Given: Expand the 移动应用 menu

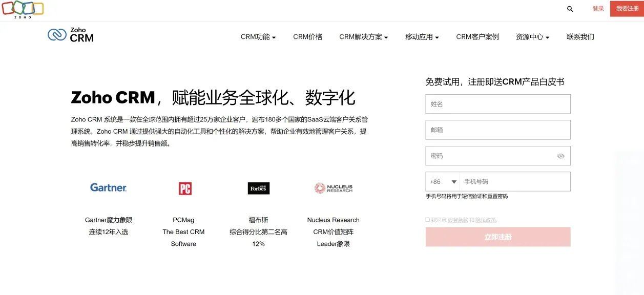Looking at the screenshot, I should pos(422,37).
